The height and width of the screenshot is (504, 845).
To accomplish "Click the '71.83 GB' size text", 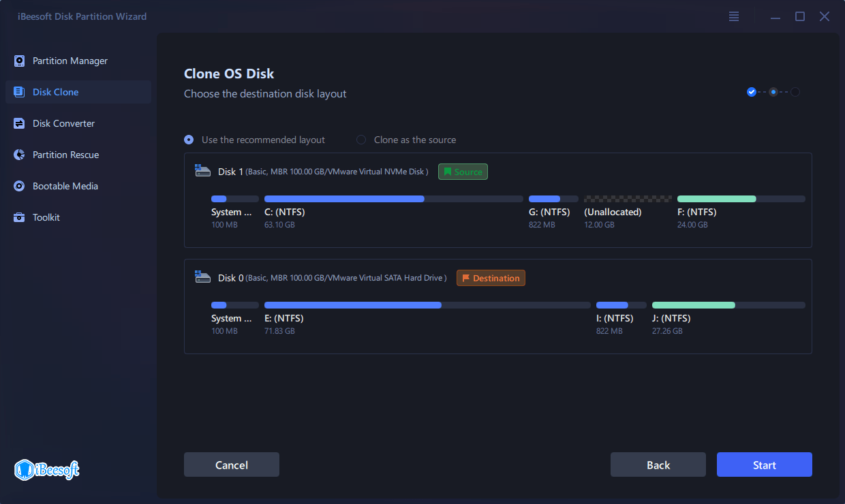I will 279,331.
